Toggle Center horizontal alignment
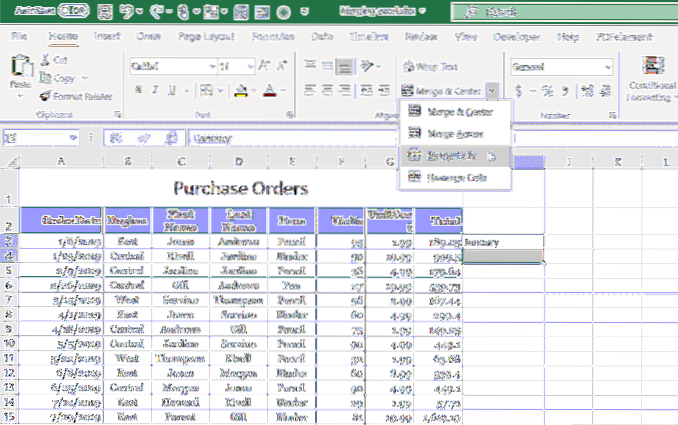Image resolution: width=678 pixels, height=425 pixels. coord(327,90)
